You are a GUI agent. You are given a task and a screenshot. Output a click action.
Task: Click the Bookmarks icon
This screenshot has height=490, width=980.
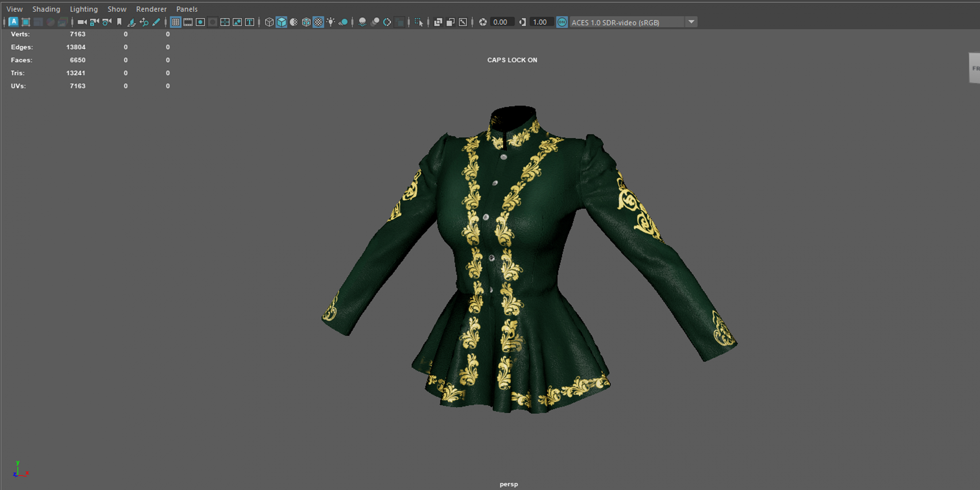click(119, 22)
